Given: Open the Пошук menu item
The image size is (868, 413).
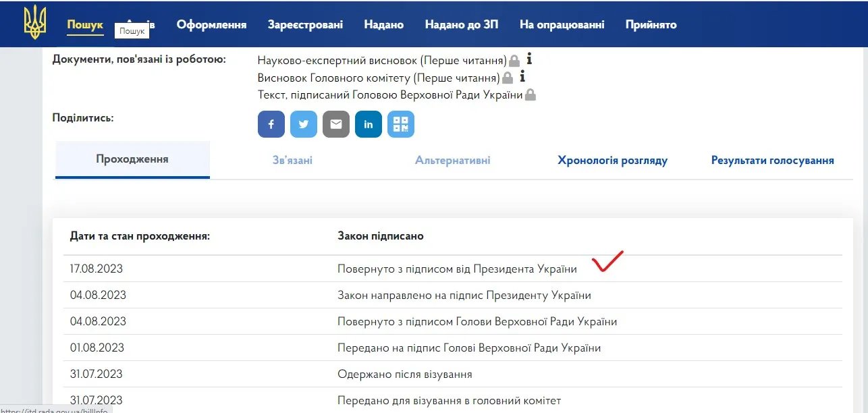Looking at the screenshot, I should pyautogui.click(x=85, y=25).
